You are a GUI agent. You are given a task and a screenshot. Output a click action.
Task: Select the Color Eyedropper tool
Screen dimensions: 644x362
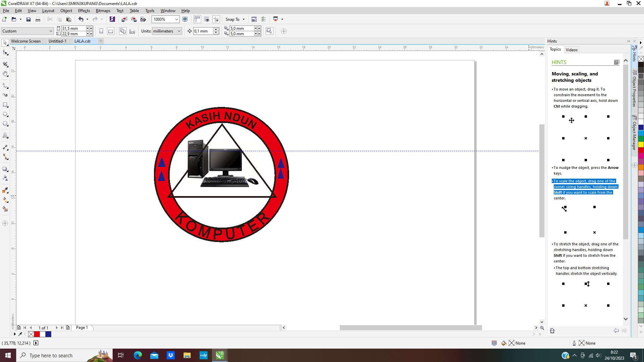5,190
